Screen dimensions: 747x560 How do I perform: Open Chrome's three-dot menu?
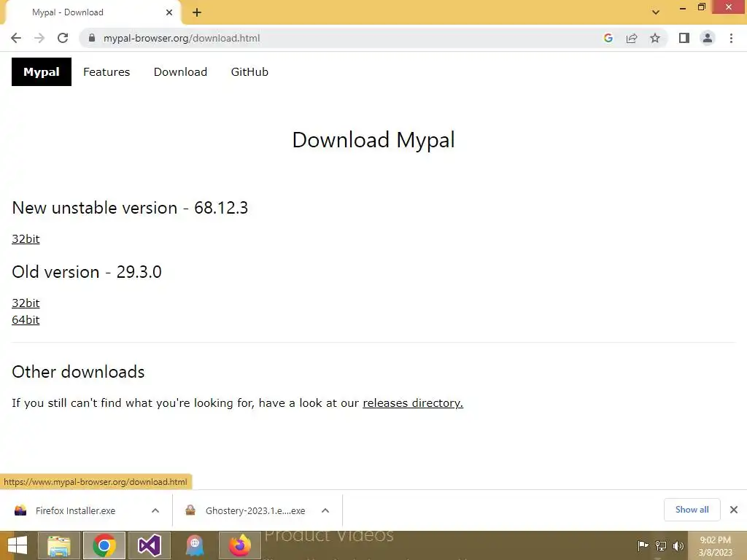pos(731,38)
